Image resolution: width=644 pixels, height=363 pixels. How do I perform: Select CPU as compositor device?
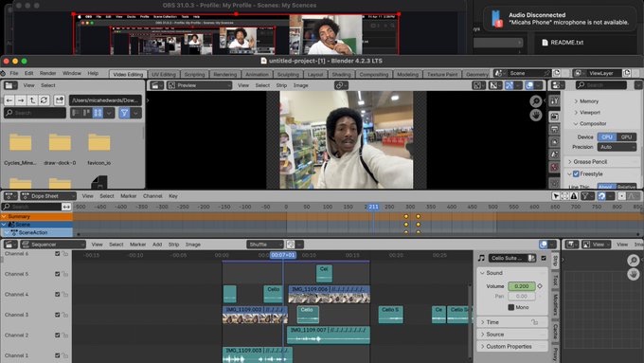(x=607, y=136)
